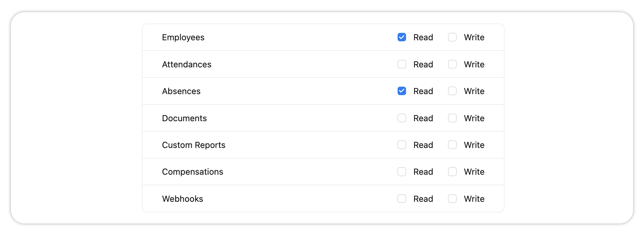Screen dimensions: 644x237
Task: Click the Employees row label
Action: coord(183,37)
